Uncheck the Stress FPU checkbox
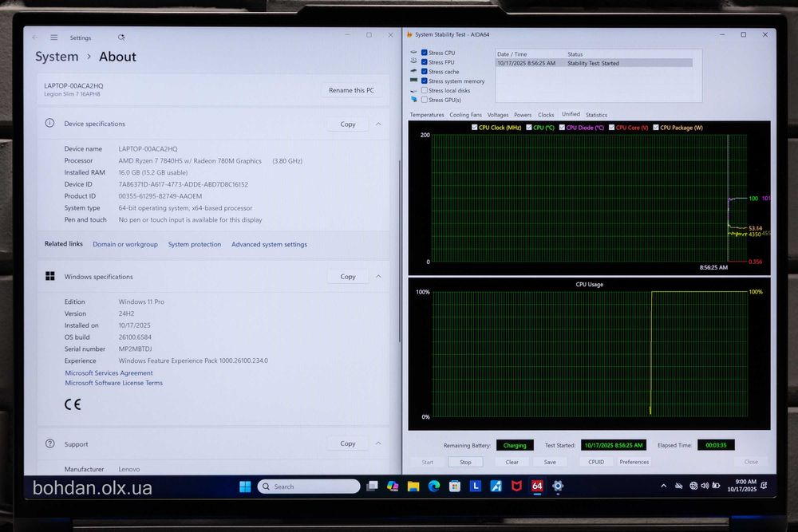Screen dimensions: 798x532 (424, 61)
